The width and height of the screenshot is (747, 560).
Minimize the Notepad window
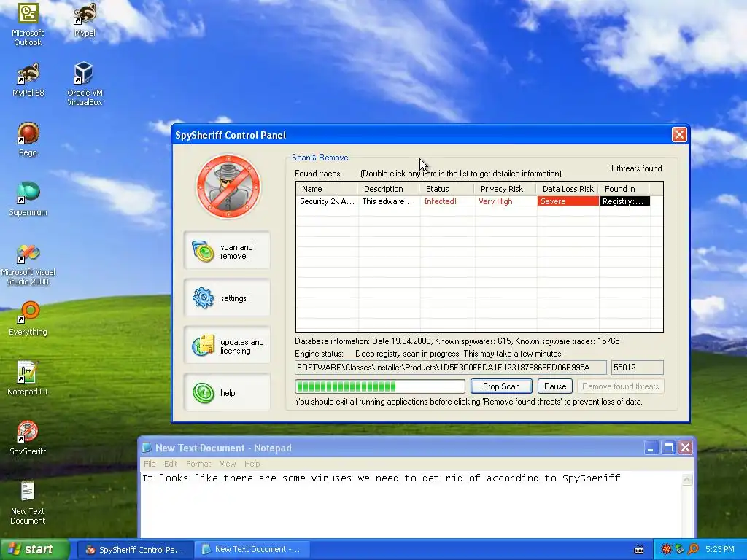click(x=651, y=447)
